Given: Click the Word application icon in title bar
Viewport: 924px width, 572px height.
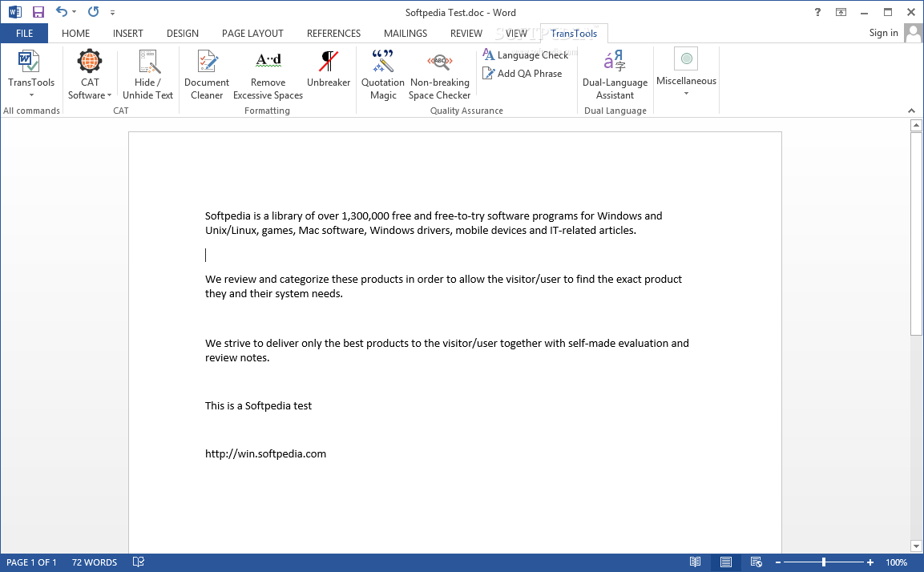Looking at the screenshot, I should (14, 12).
